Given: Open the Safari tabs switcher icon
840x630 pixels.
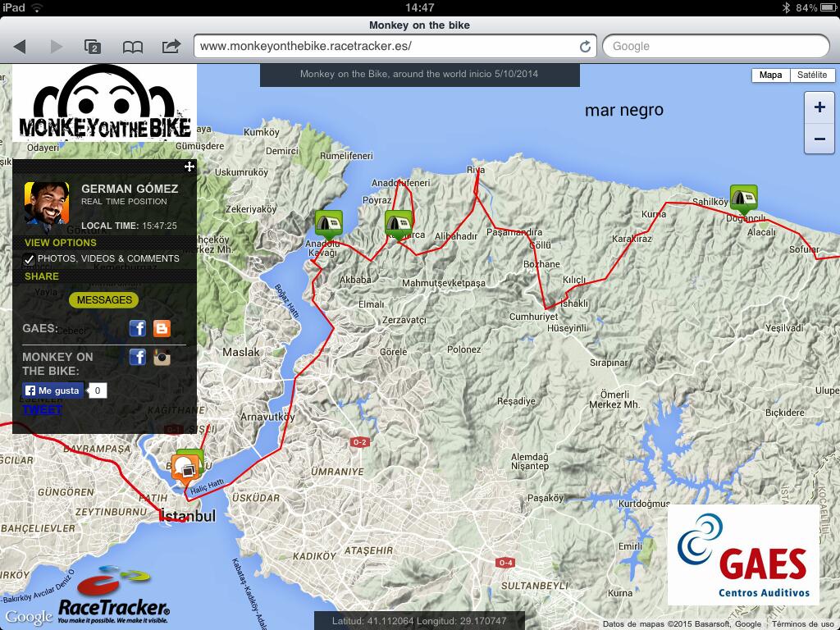Looking at the screenshot, I should point(93,47).
